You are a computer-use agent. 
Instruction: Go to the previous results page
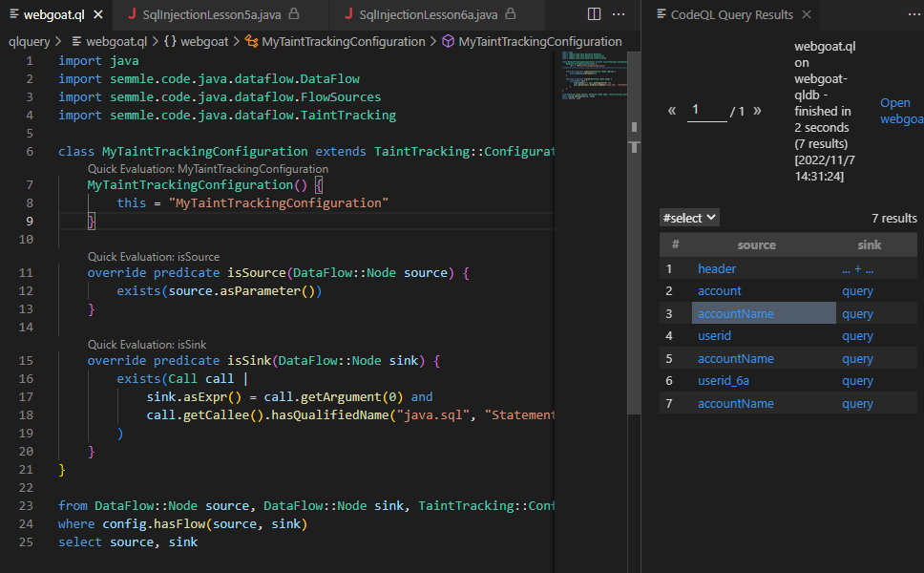[x=671, y=111]
